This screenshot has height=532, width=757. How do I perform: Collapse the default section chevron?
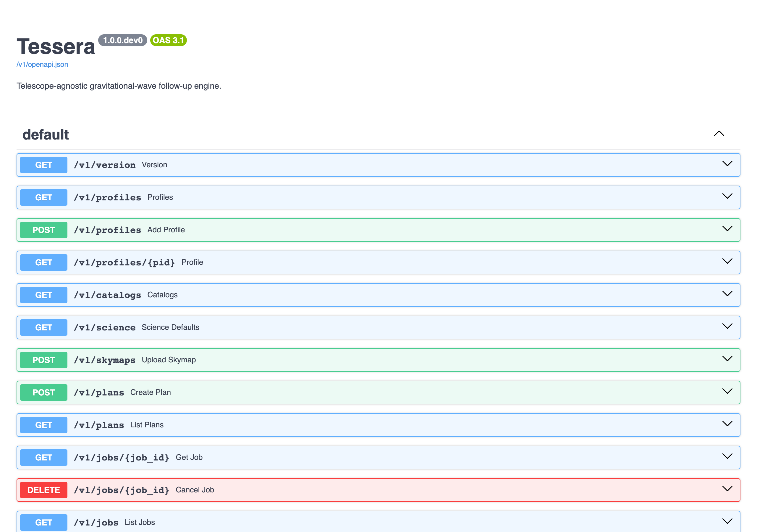[719, 134]
